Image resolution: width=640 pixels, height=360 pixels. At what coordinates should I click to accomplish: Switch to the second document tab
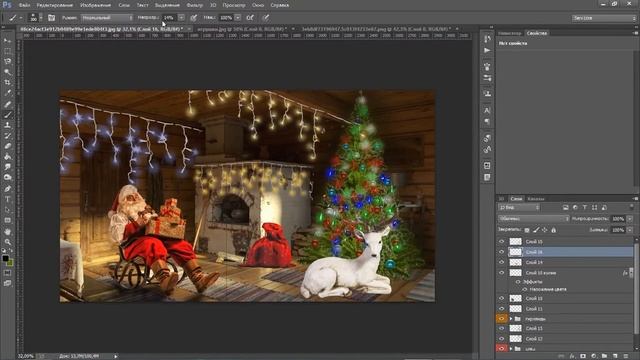[243, 29]
